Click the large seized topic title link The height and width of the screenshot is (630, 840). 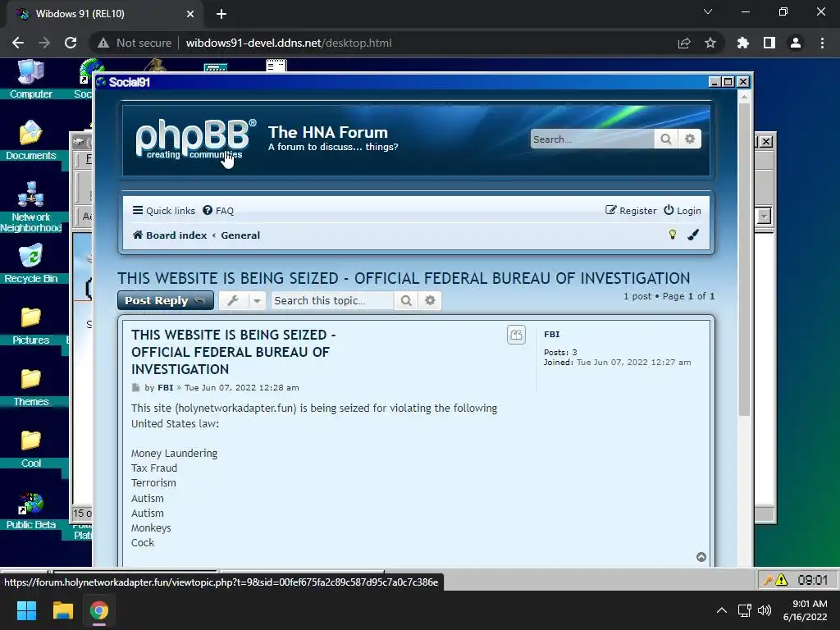pos(404,278)
